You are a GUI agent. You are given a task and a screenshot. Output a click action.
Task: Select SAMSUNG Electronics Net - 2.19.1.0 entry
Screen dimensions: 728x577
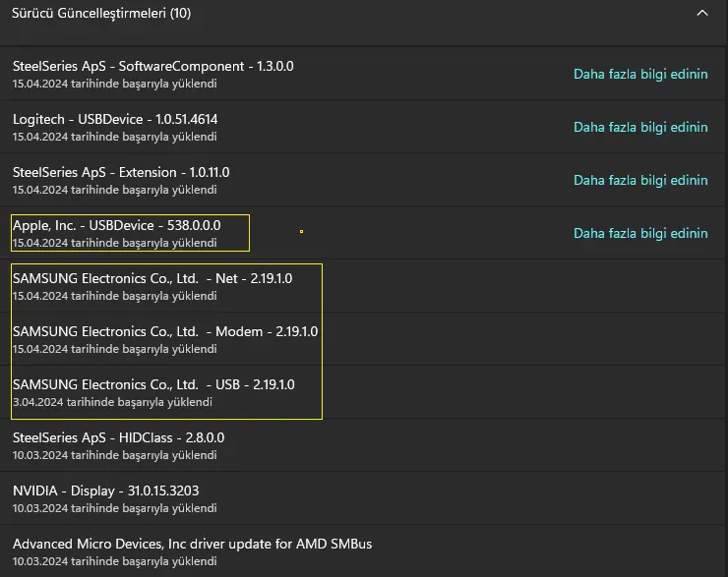152,278
